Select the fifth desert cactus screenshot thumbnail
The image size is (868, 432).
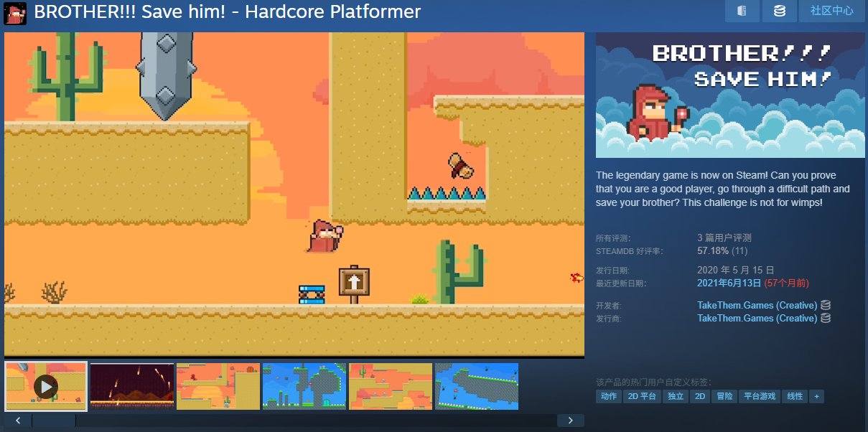pyautogui.click(x=391, y=386)
